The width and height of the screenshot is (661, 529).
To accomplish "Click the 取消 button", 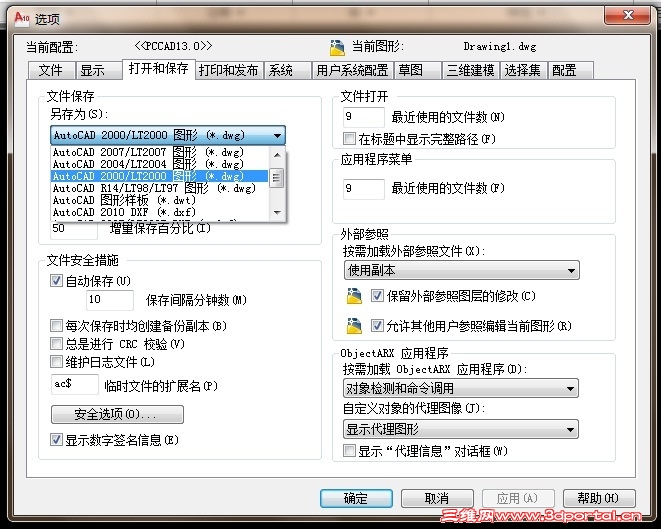I will click(x=437, y=498).
